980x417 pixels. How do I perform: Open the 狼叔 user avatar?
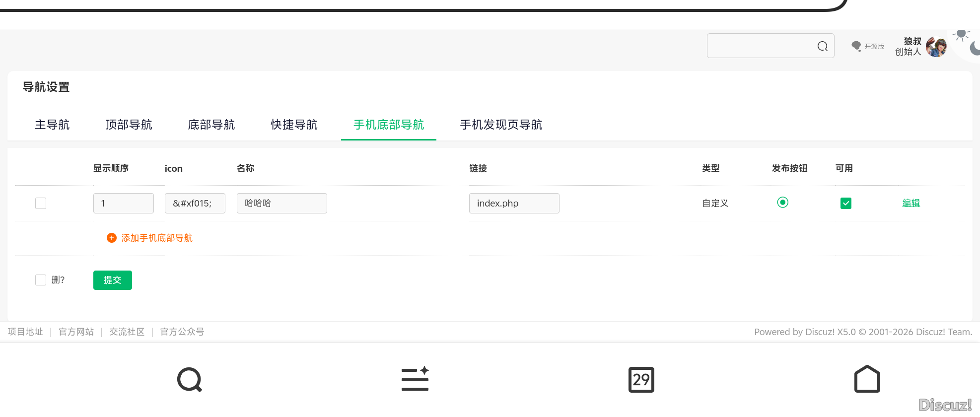point(936,47)
